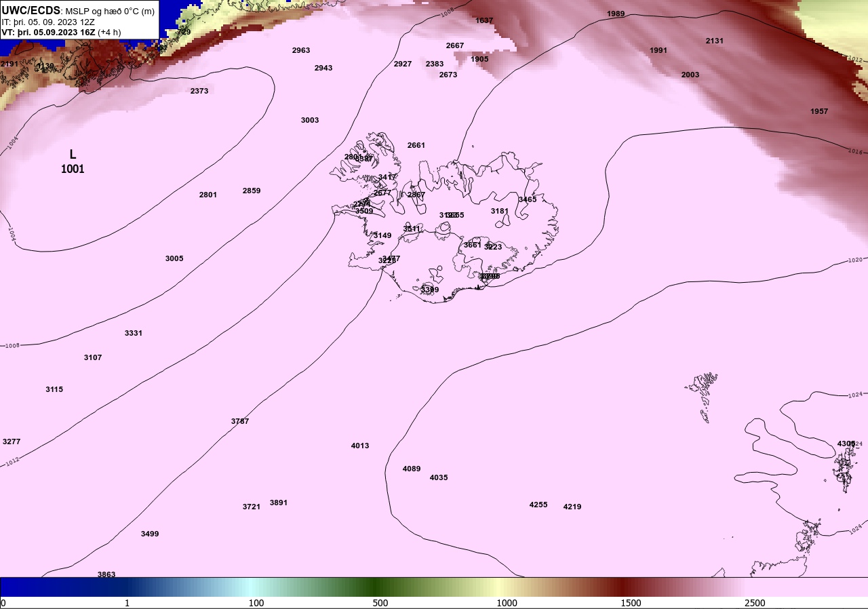Click the freezing level value 4255
868x609 pixels.
(x=538, y=505)
